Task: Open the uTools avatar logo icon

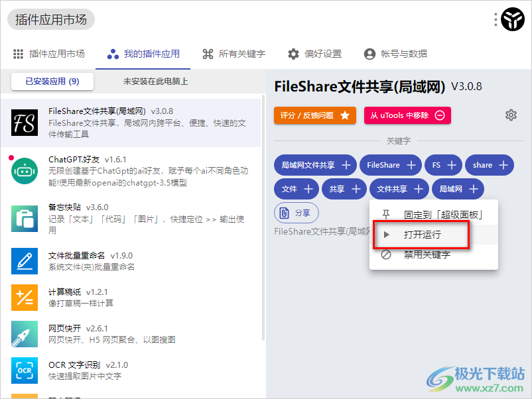Action: tap(512, 19)
